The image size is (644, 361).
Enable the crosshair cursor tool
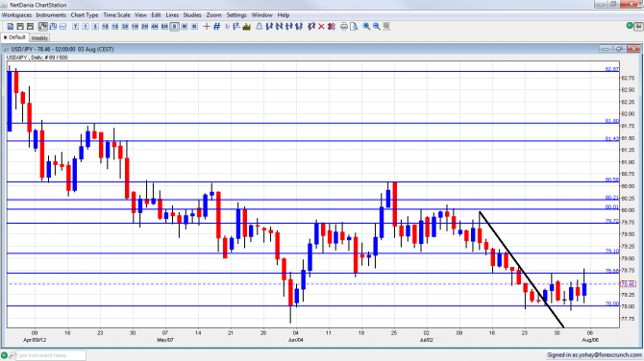(x=207, y=27)
